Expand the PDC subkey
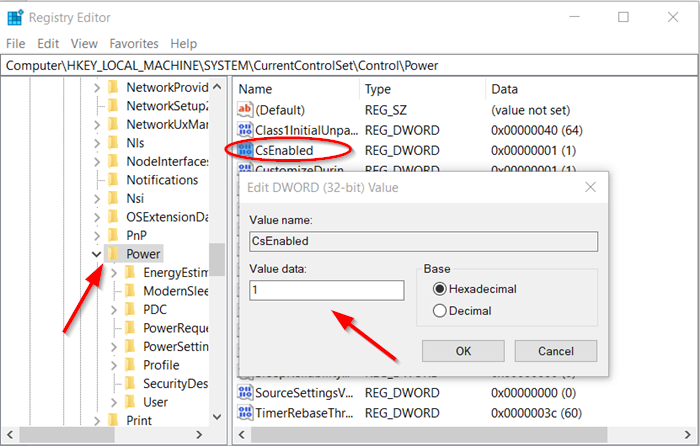 coord(113,310)
